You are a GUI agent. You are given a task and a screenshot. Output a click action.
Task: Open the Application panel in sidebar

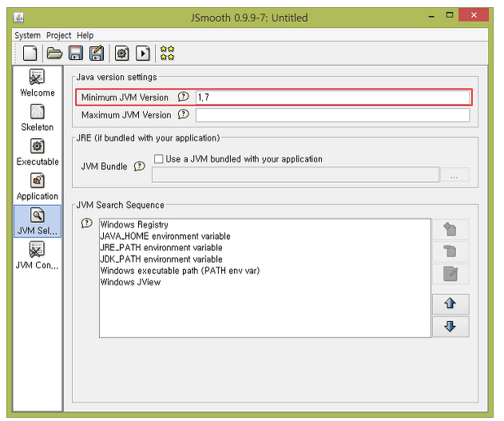pyautogui.click(x=38, y=186)
